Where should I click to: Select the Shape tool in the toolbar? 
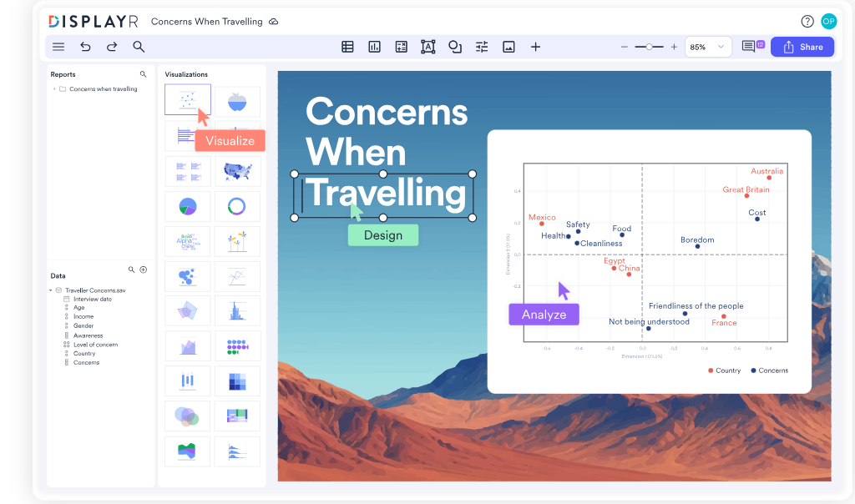point(455,47)
